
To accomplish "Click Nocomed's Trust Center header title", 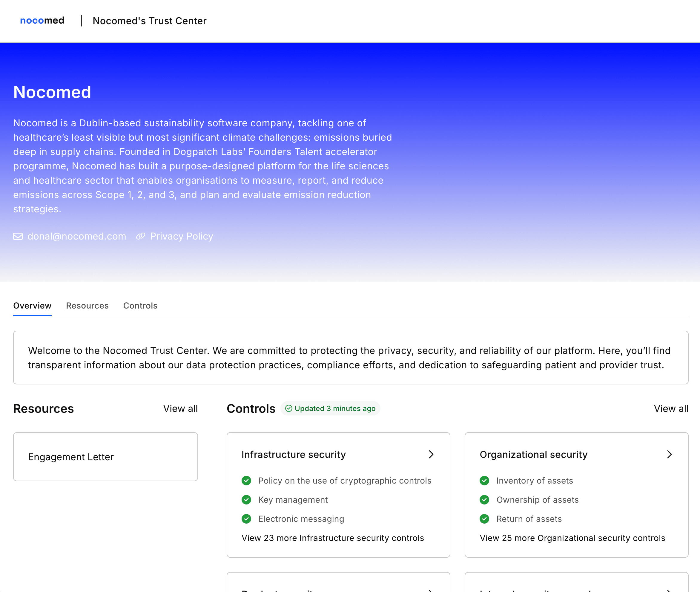I will click(150, 21).
